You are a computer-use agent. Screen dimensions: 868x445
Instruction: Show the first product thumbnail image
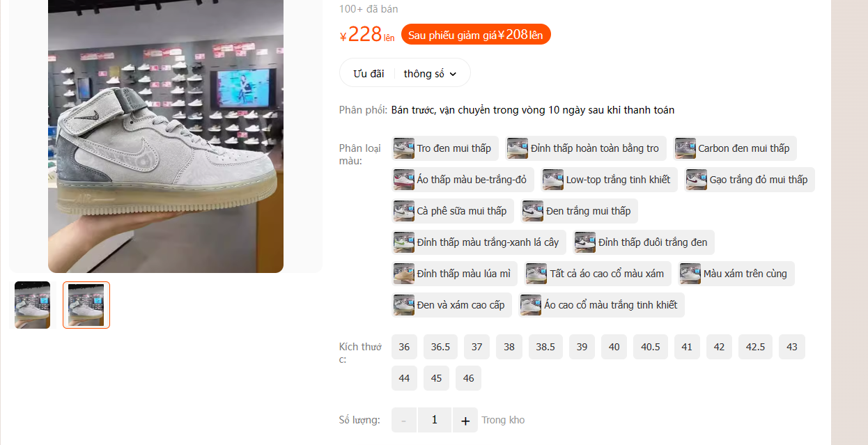[x=32, y=305]
